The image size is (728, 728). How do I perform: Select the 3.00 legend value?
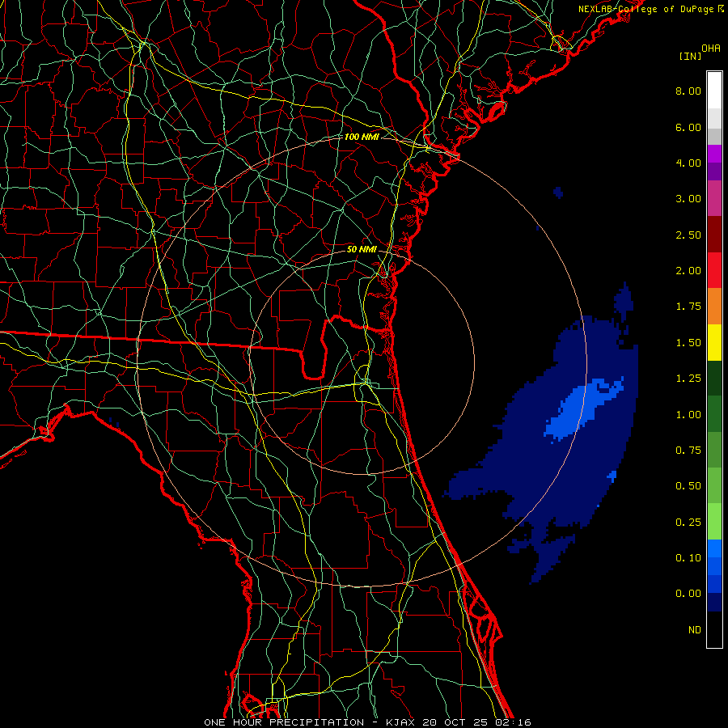(x=688, y=199)
